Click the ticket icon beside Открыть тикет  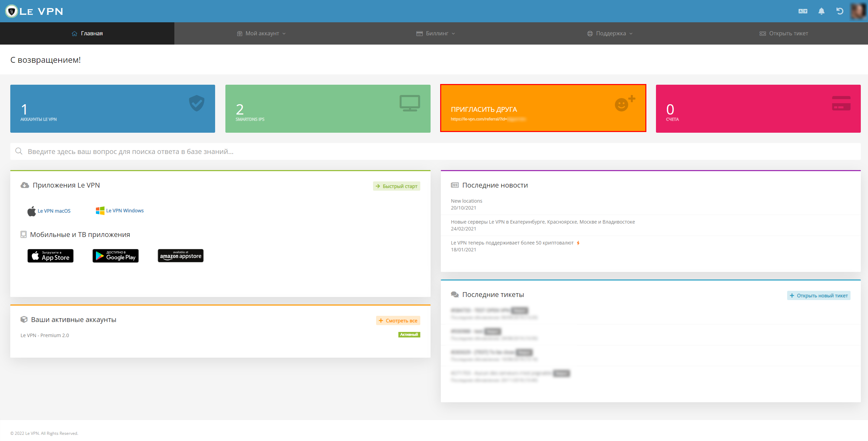pos(763,33)
